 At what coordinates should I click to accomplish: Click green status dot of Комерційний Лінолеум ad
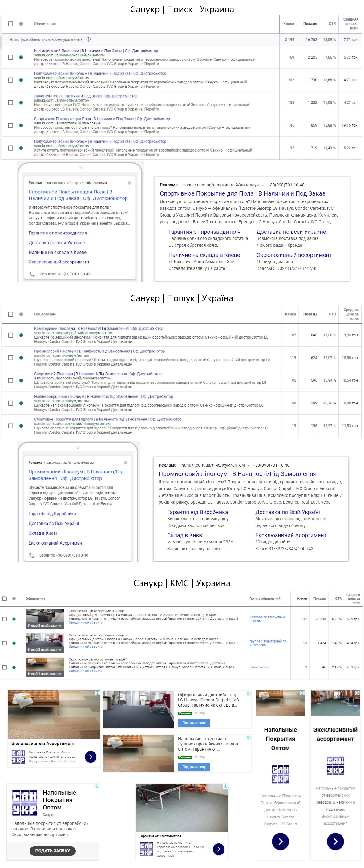coord(21,335)
